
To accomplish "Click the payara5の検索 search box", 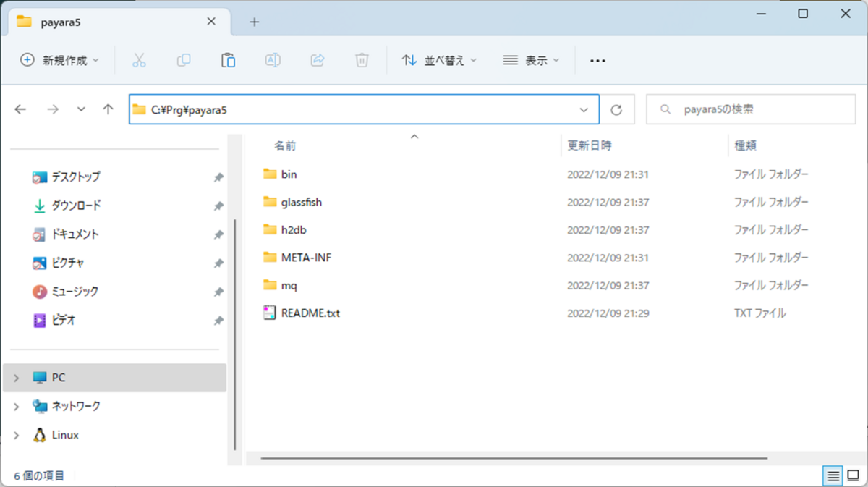I will tap(750, 110).
